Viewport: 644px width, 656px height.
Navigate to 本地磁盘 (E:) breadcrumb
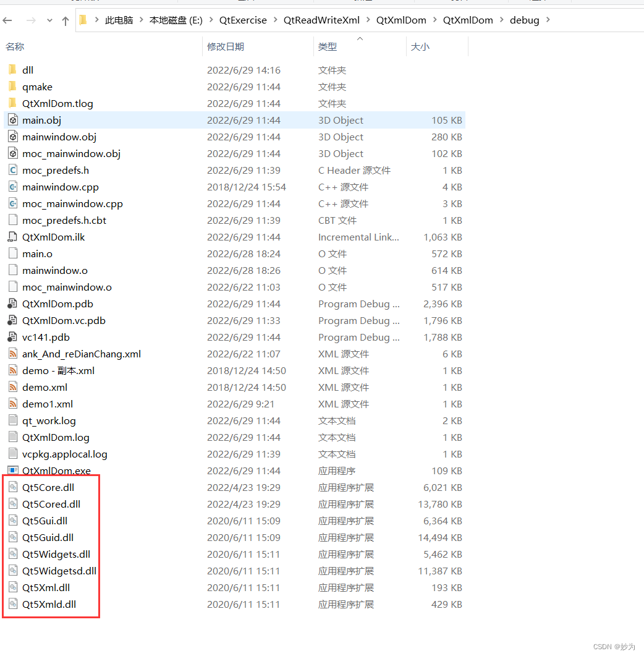pos(176,20)
